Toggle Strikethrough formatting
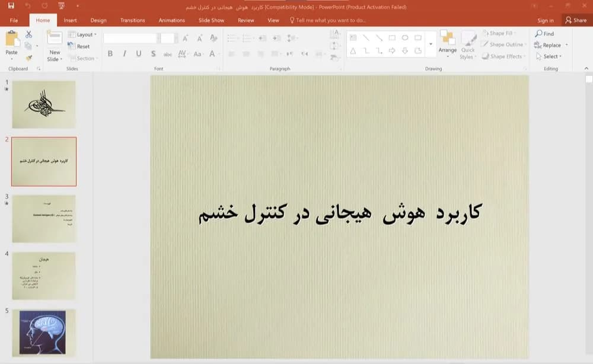 [168, 54]
